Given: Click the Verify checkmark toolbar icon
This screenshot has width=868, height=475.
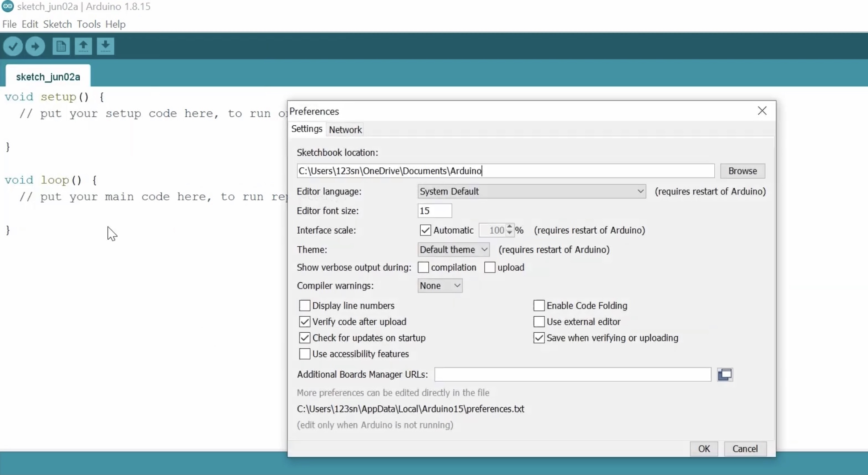Looking at the screenshot, I should click(13, 46).
